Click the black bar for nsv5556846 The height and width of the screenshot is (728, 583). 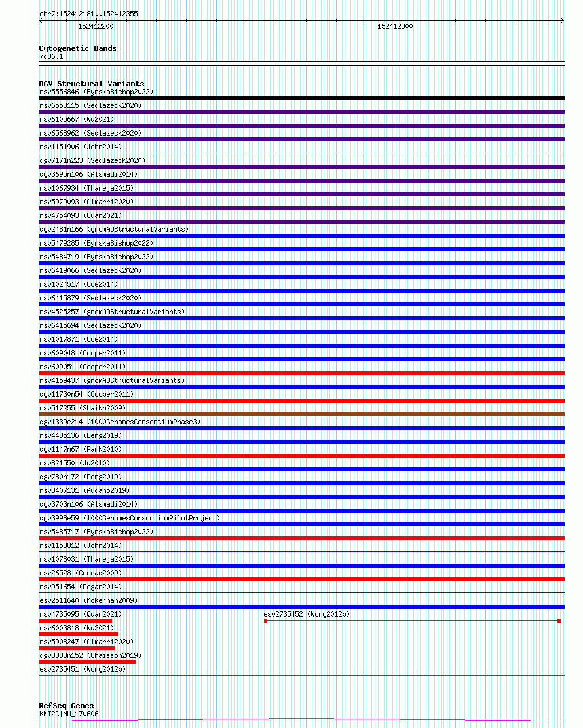[x=301, y=98]
